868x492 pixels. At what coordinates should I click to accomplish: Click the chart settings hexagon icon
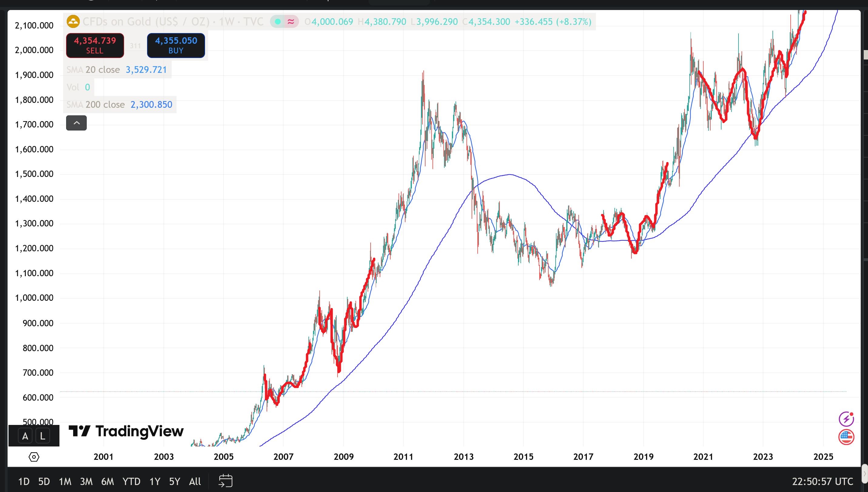point(34,457)
